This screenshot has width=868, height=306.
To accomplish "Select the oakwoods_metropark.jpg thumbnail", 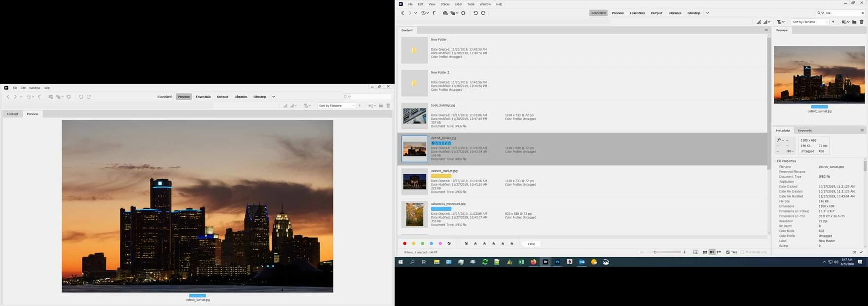I will pyautogui.click(x=414, y=214).
